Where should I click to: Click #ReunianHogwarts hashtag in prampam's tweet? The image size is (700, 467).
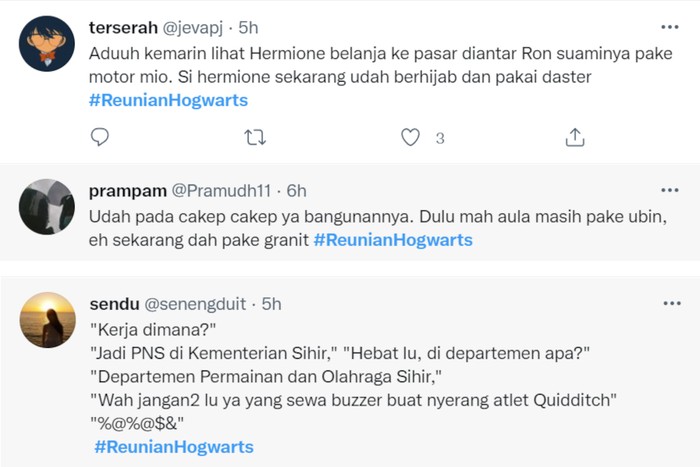(393, 240)
